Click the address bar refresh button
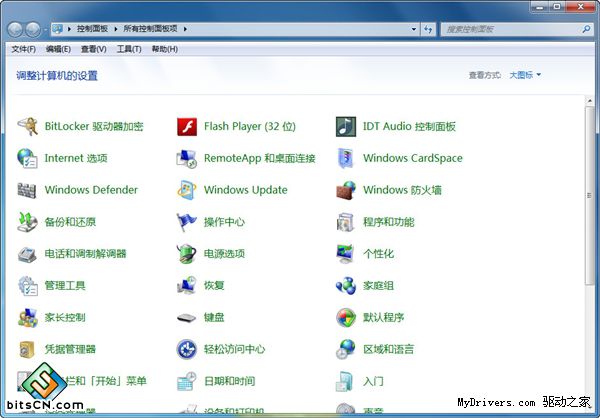 tap(428, 29)
